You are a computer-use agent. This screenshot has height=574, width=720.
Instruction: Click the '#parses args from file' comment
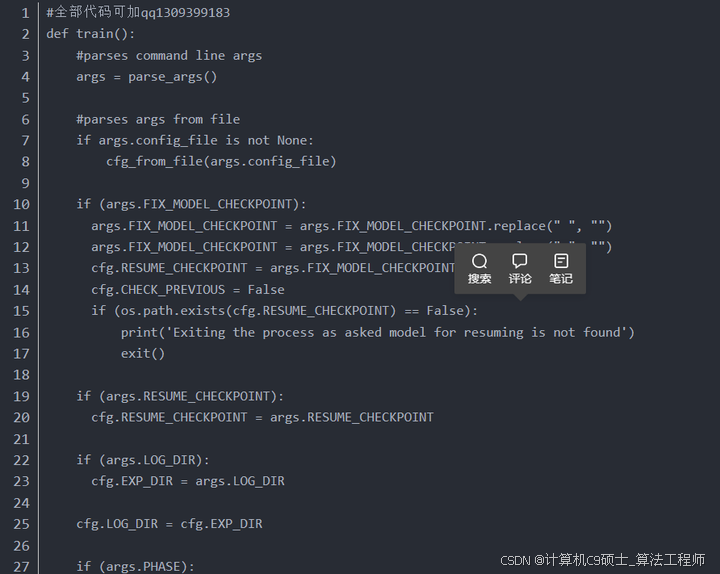coord(158,119)
